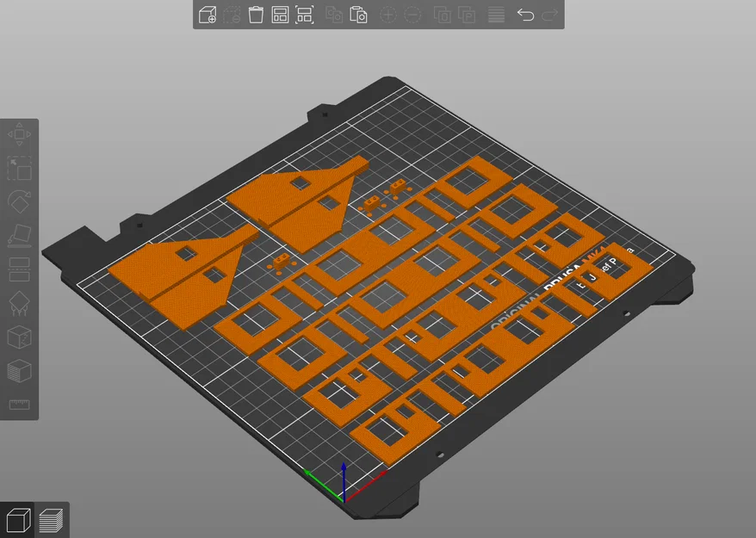
Task: Click the Split to parts icon
Action: [466, 15]
